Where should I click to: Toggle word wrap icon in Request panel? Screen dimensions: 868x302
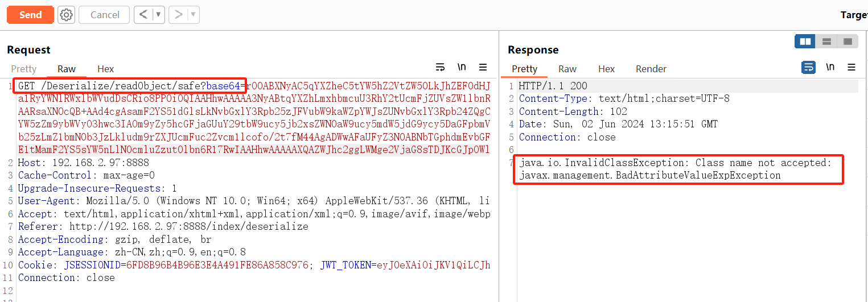coord(440,67)
